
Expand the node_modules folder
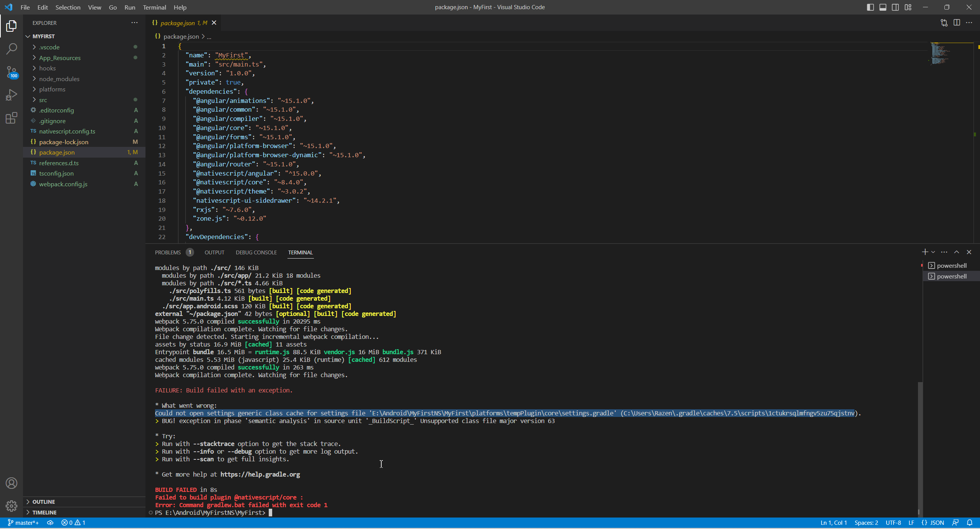[59, 79]
